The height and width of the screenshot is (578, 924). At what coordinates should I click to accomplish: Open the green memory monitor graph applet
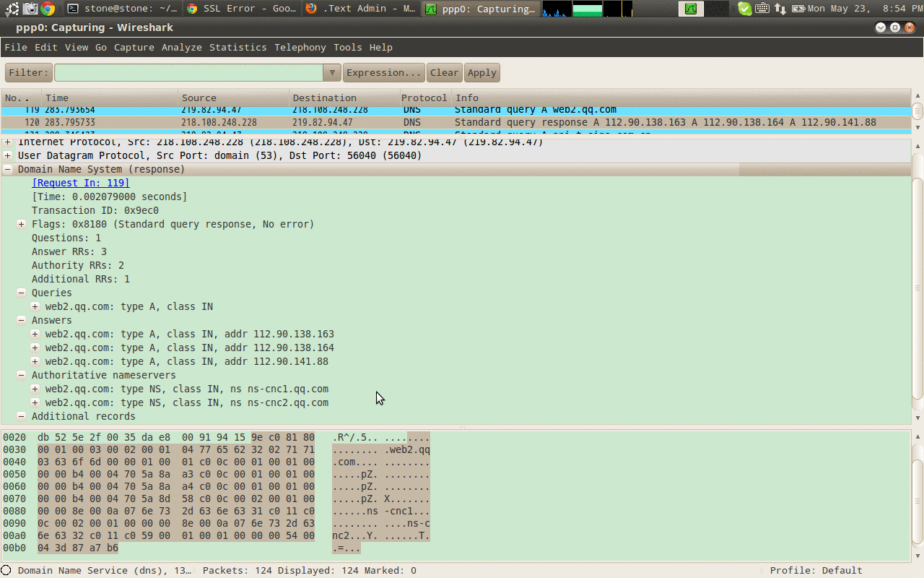[x=587, y=9]
